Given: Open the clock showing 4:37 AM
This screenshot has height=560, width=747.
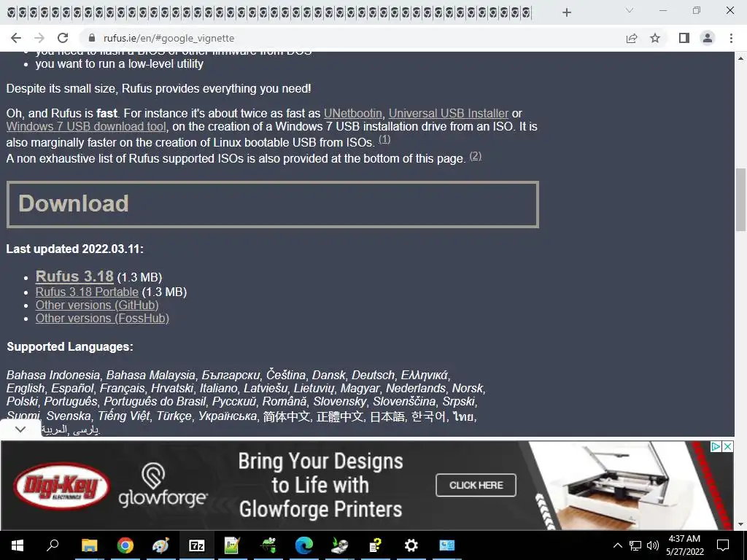Looking at the screenshot, I should [x=684, y=545].
